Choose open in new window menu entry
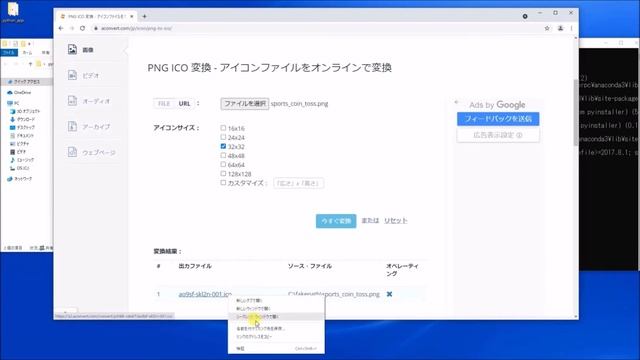 (x=276, y=309)
